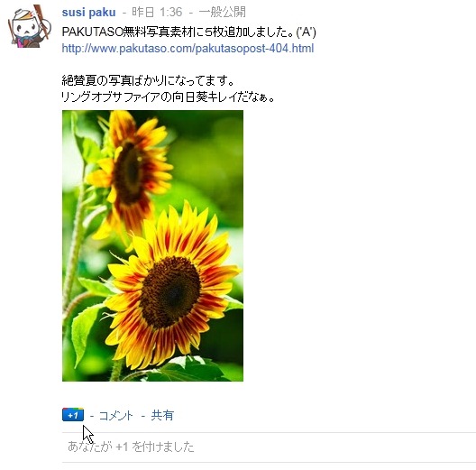This screenshot has width=476, height=470.
Task: Click the PAKUTASO無料写真素材 announcement text line
Action: click(x=188, y=32)
